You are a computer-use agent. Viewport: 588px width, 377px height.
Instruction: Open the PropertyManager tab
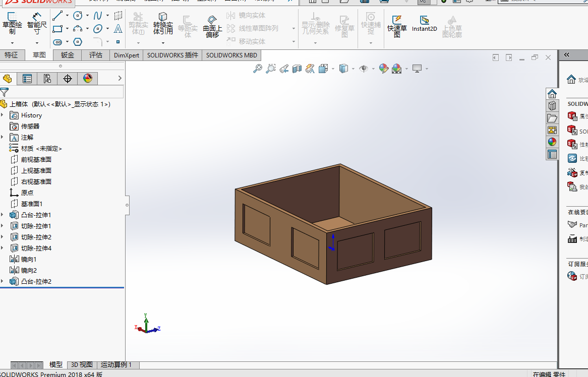pos(27,78)
